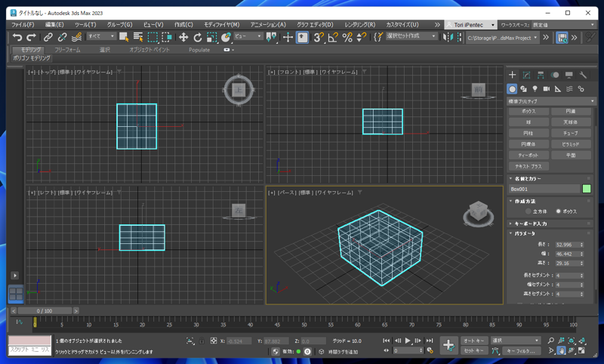Toggle 3D Snaps icon

click(x=319, y=37)
